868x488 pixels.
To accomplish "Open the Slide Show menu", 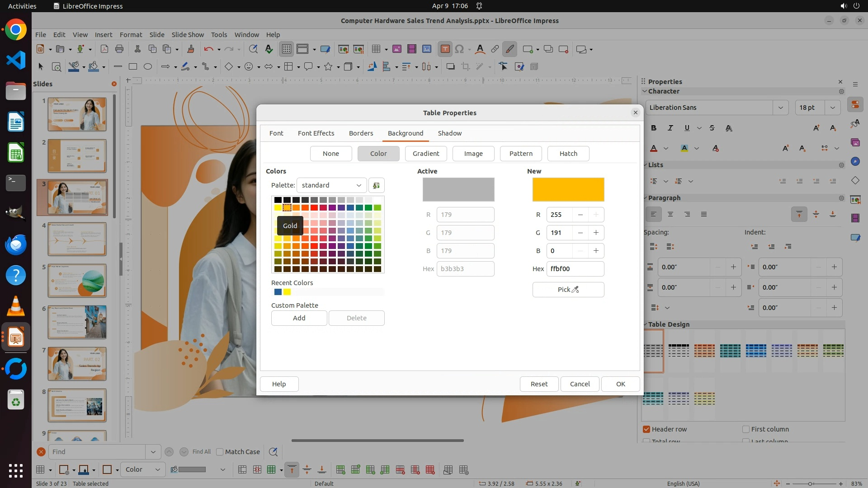I will (188, 34).
